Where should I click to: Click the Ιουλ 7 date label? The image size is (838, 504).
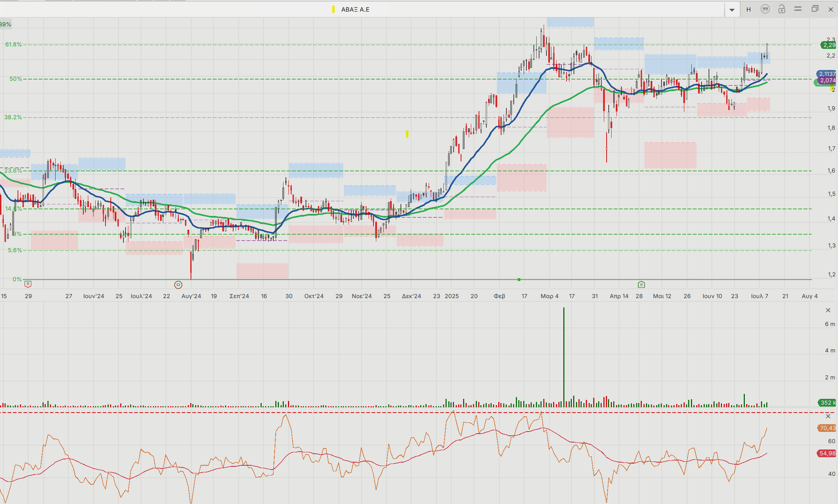coord(760,296)
